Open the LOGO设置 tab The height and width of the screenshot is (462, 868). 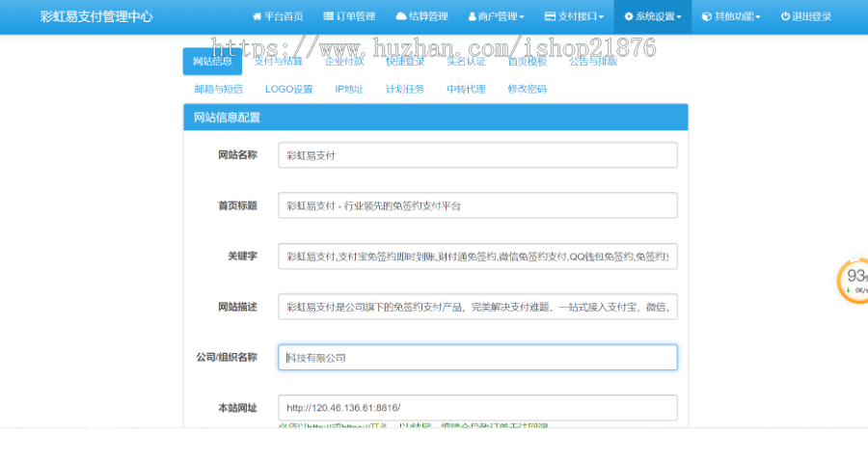tap(289, 89)
